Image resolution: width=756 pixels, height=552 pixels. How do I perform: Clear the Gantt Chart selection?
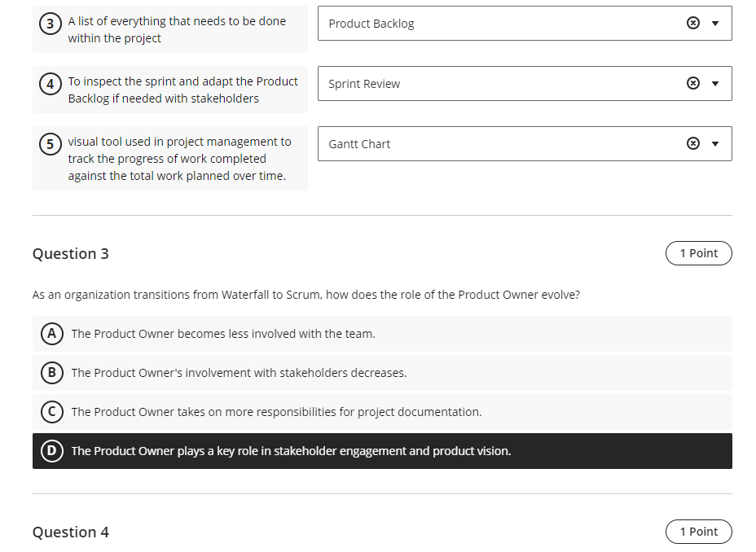(x=692, y=143)
